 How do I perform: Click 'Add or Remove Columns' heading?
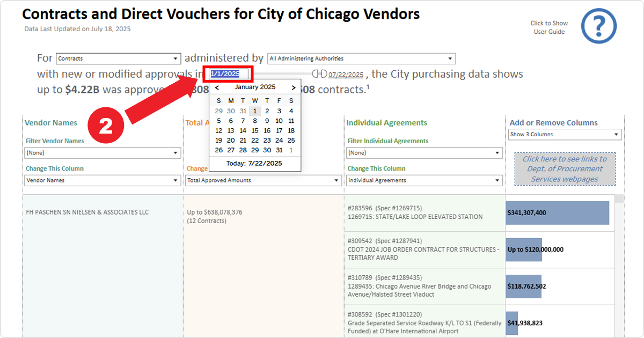(553, 123)
